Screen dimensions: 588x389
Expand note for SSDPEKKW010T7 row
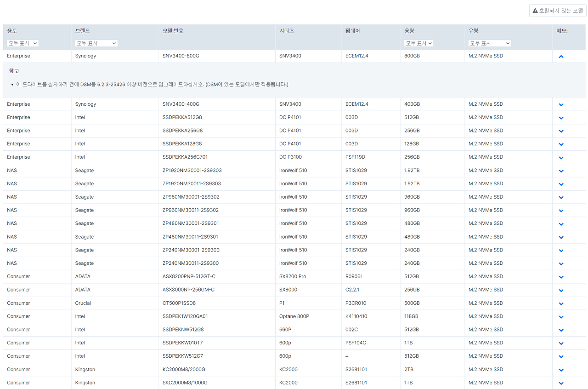click(x=561, y=343)
